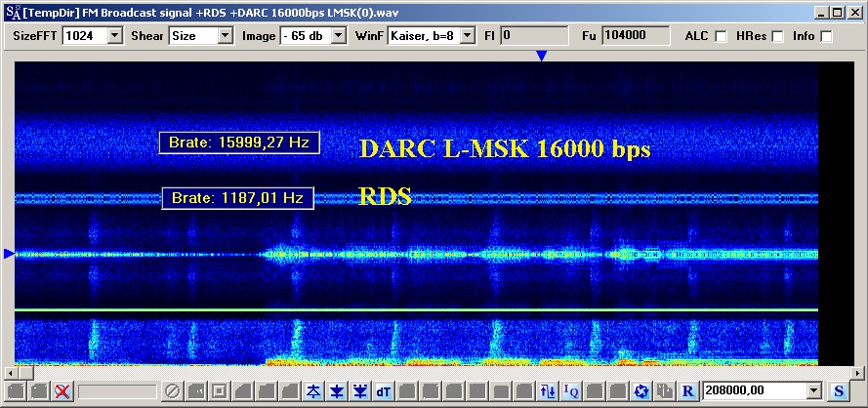This screenshot has width=868, height=408.
Task: Click the single down-arrow-to-line icon
Action: (x=337, y=391)
